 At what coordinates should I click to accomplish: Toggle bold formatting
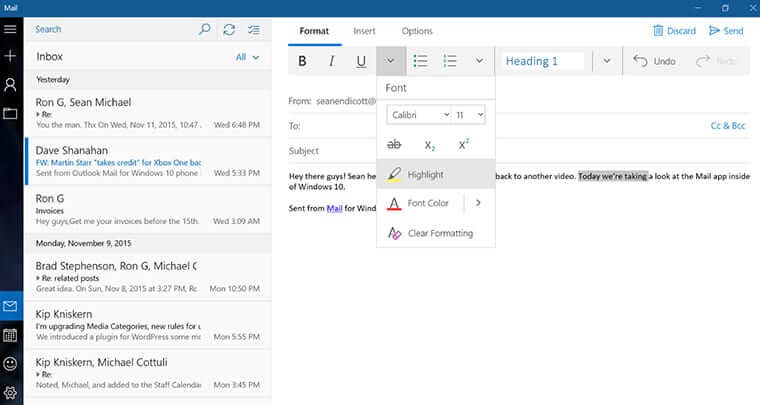coord(302,61)
